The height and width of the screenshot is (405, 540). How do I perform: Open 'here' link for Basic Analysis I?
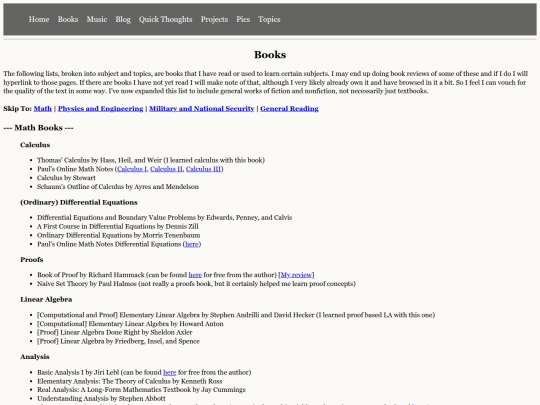coord(169,372)
